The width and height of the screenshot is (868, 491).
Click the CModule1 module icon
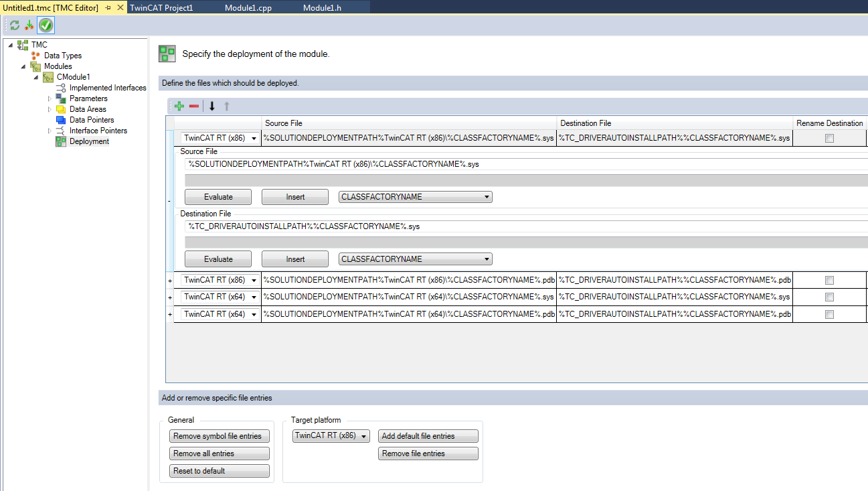pos(48,77)
